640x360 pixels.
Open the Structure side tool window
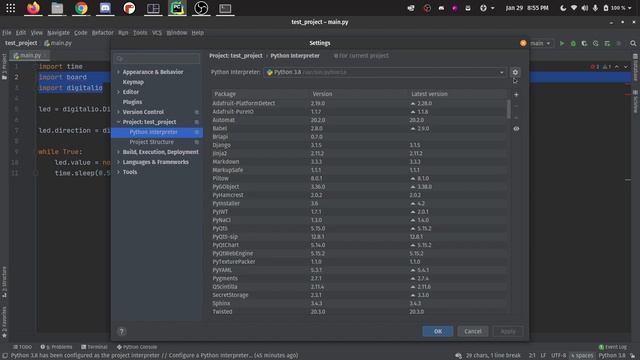click(x=4, y=282)
